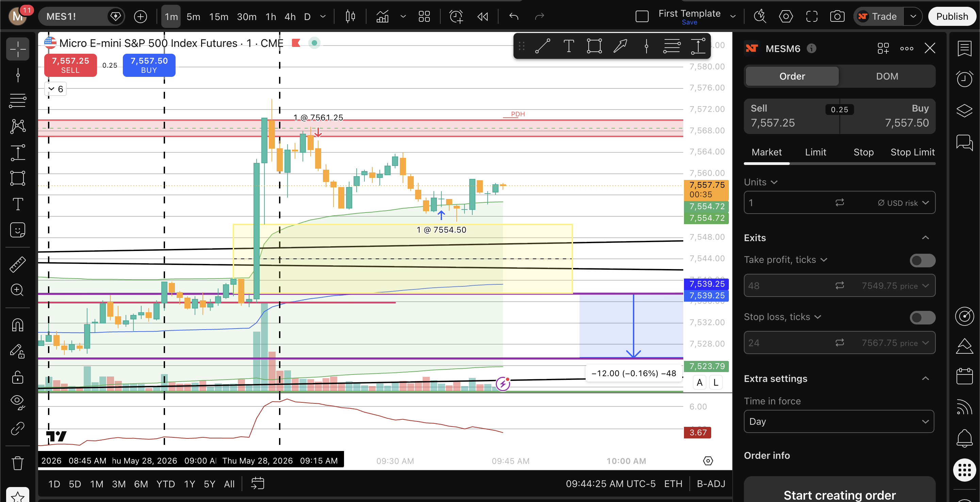Collapse the indicator legend showing 6
Screen dimensions: 980x502
coord(55,89)
